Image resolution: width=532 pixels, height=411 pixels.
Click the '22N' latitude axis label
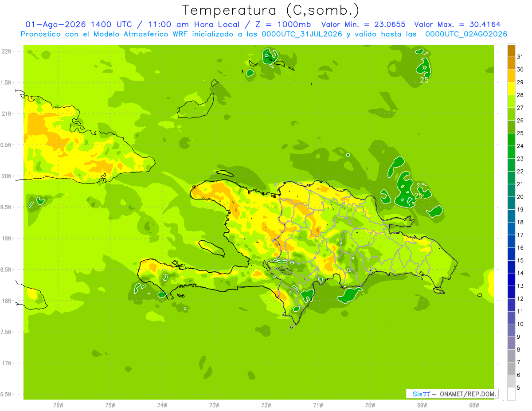click(7, 51)
